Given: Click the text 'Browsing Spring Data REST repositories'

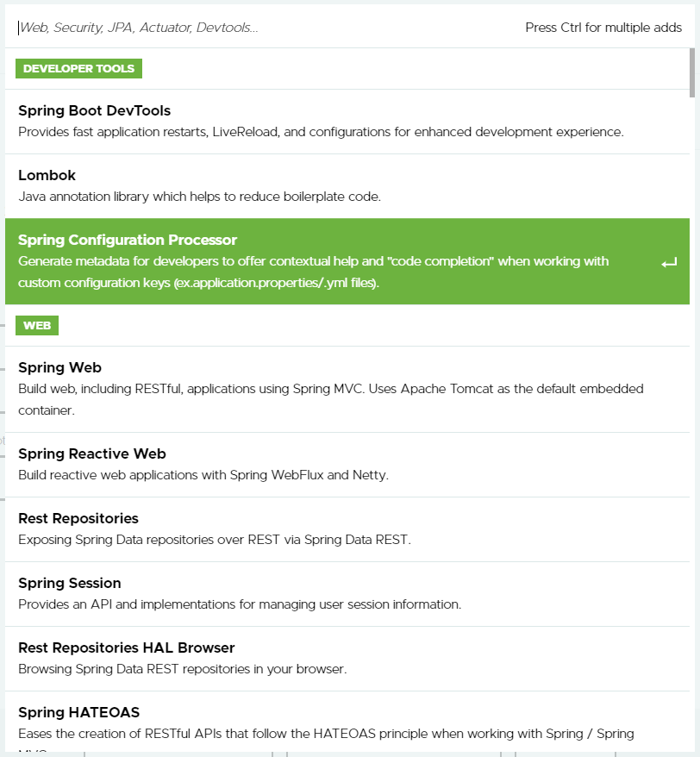Looking at the screenshot, I should 134,669.
